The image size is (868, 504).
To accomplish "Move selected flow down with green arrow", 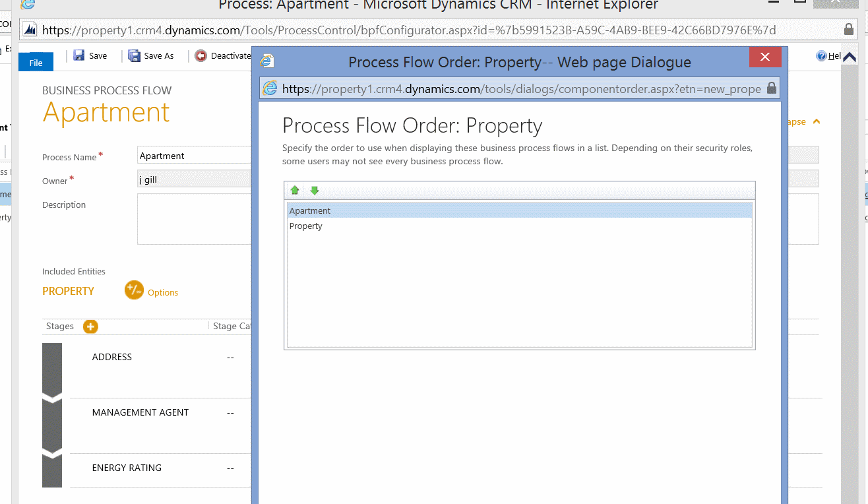I will coord(315,191).
